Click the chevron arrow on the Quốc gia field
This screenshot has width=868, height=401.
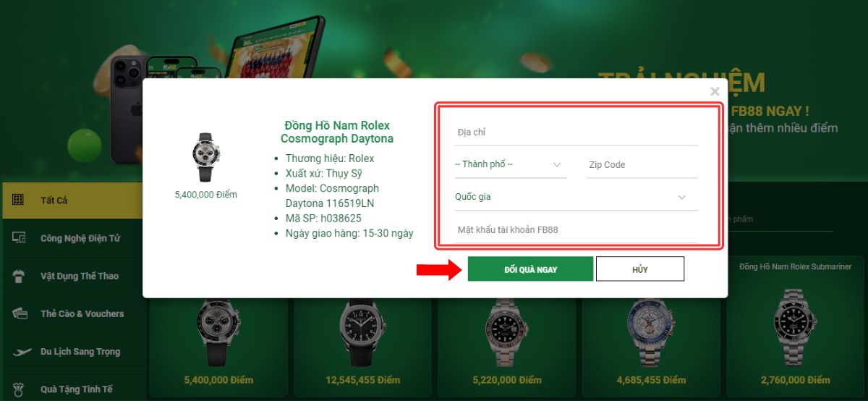coord(682,197)
